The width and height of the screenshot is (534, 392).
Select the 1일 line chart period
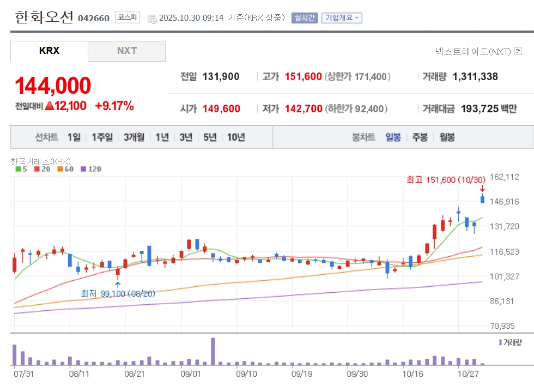pyautogui.click(x=74, y=137)
